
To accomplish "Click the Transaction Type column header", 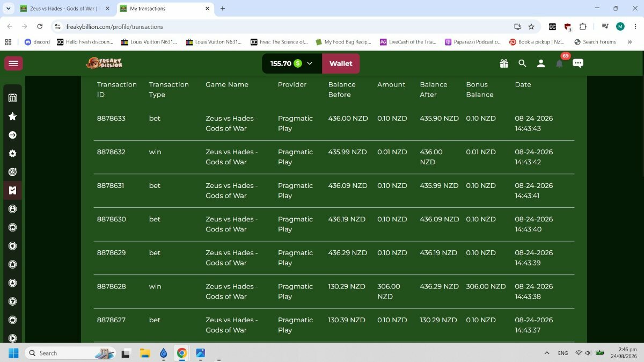I will pos(169,89).
